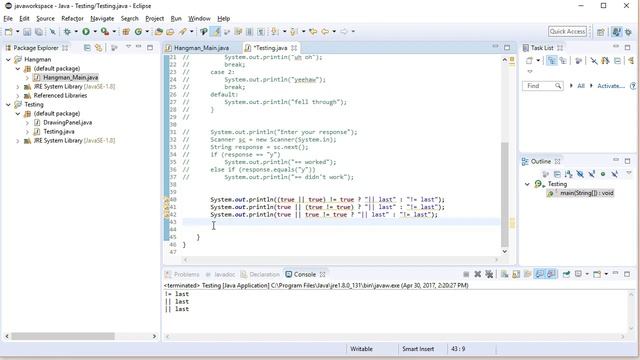Expand DrawingPanel.java tree node

click(x=27, y=122)
